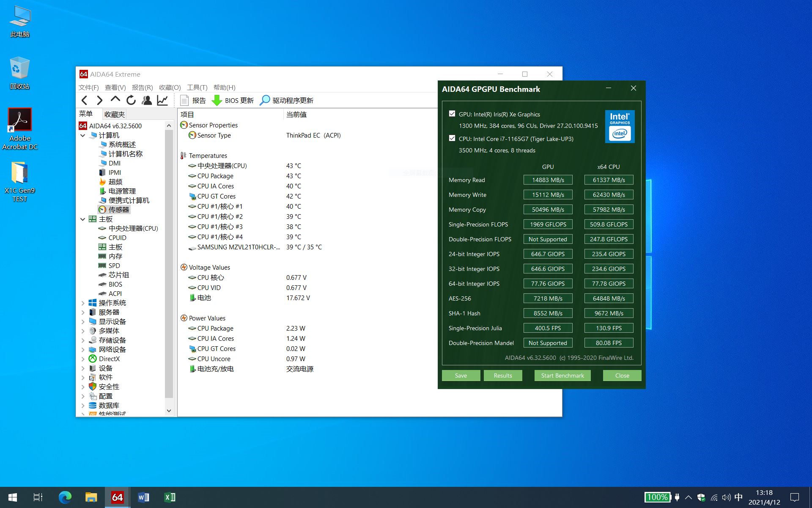Expand the 操作系统 tree node

pyautogui.click(x=83, y=303)
